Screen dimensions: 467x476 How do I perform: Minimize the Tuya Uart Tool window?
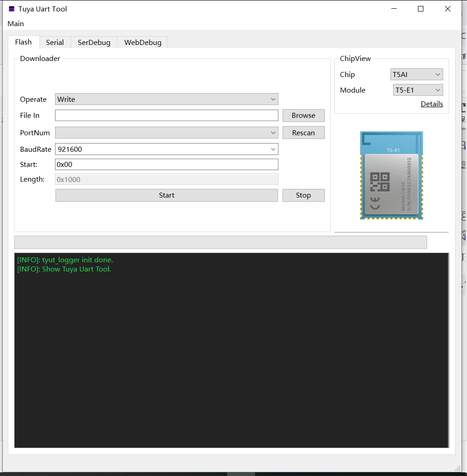click(x=394, y=9)
